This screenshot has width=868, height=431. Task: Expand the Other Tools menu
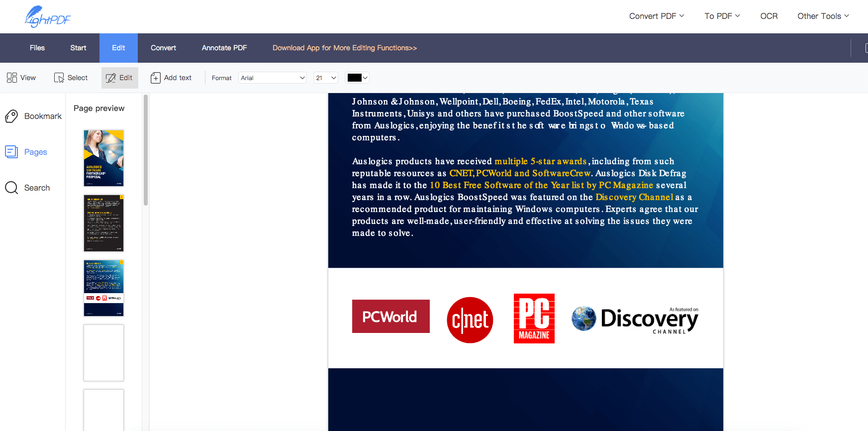click(x=823, y=16)
